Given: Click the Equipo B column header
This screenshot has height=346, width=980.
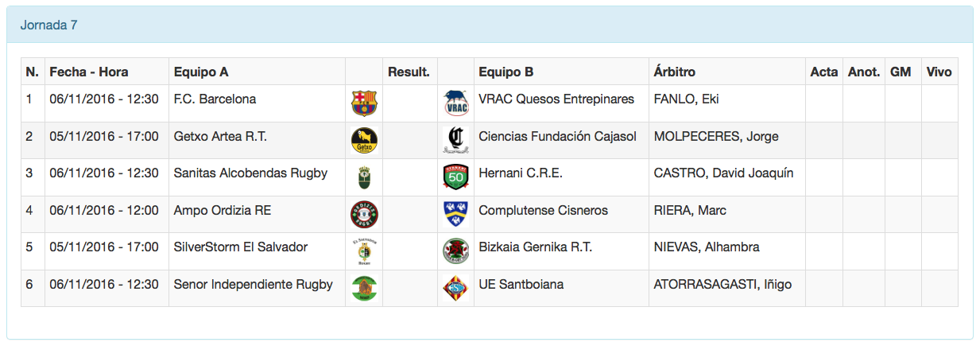Looking at the screenshot, I should 505,72.
